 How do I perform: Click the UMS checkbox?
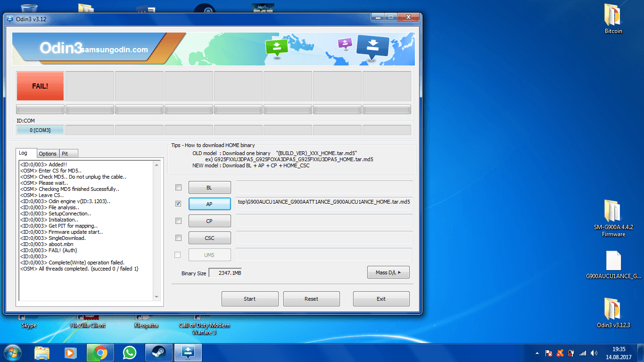[178, 255]
